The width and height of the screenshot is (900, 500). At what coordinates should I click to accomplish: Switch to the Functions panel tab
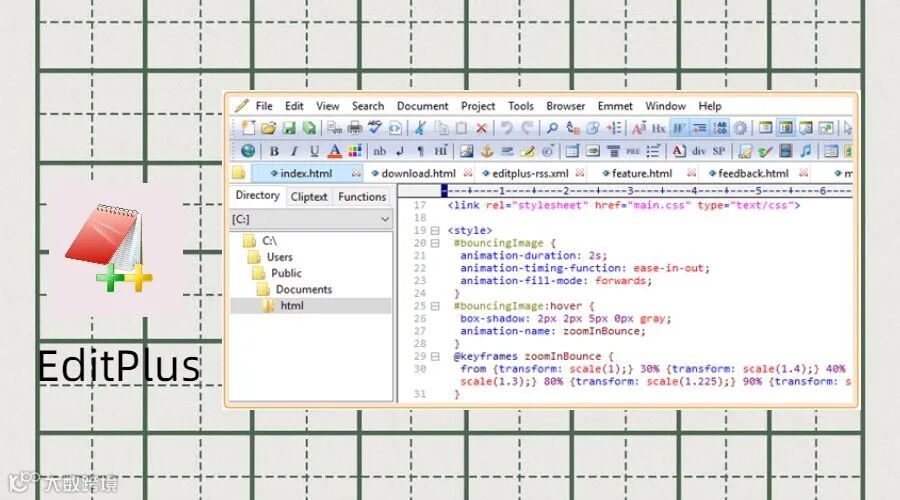[362, 197]
